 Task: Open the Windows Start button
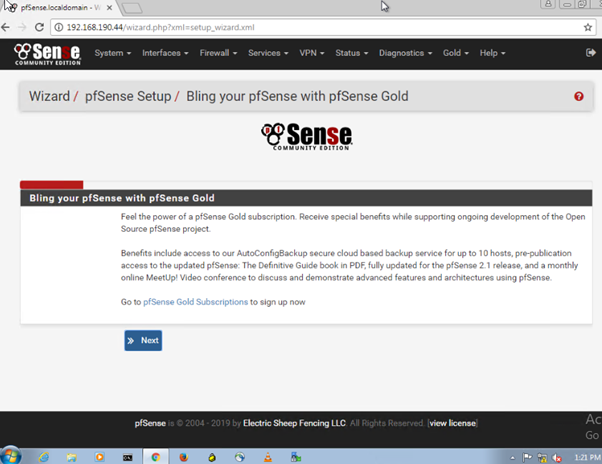(10, 456)
